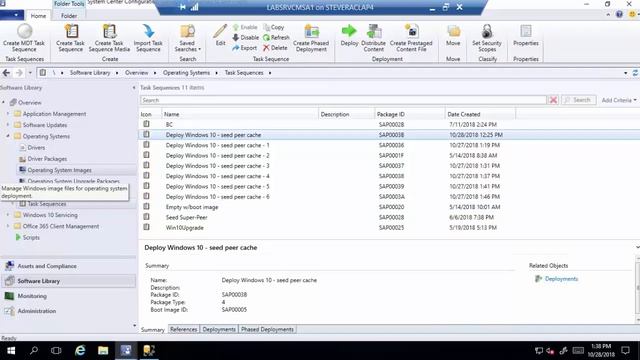Click Software Library breadcrumb
This screenshot has height=360, width=640.
90,73
